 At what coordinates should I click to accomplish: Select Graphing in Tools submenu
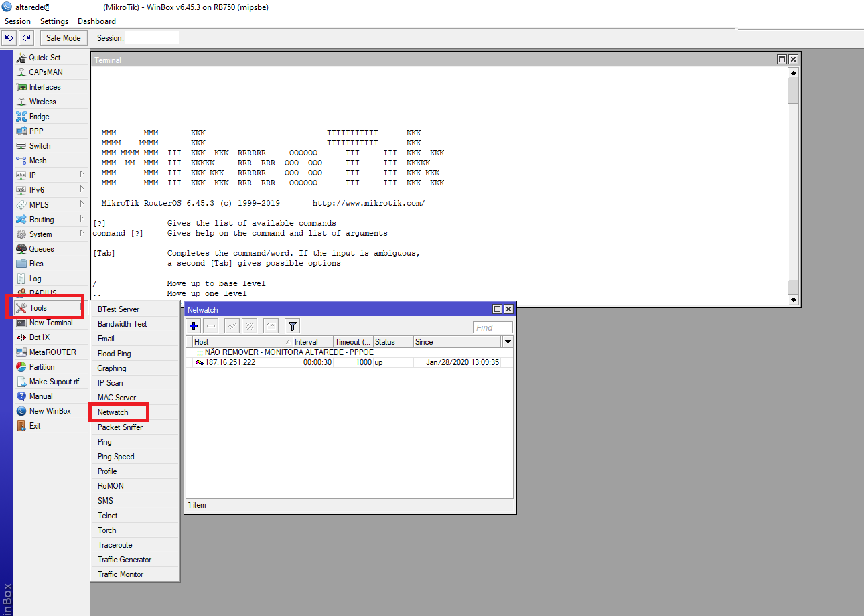click(x=135, y=368)
